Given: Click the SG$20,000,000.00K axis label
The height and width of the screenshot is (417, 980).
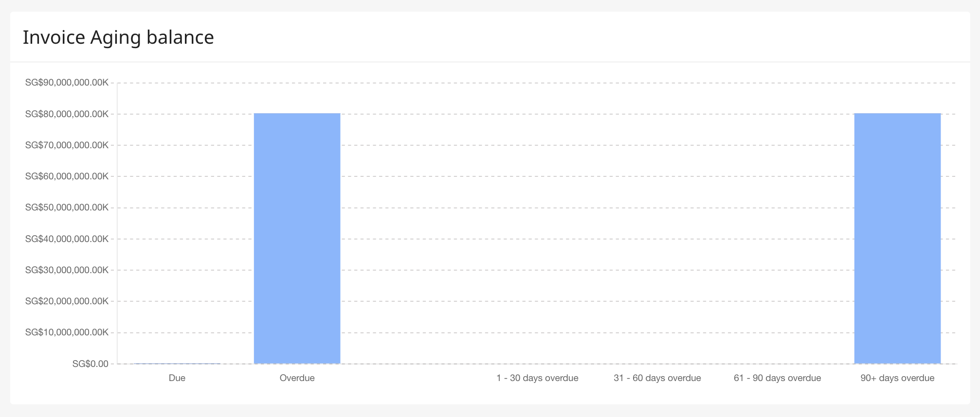Looking at the screenshot, I should pyautogui.click(x=67, y=301).
